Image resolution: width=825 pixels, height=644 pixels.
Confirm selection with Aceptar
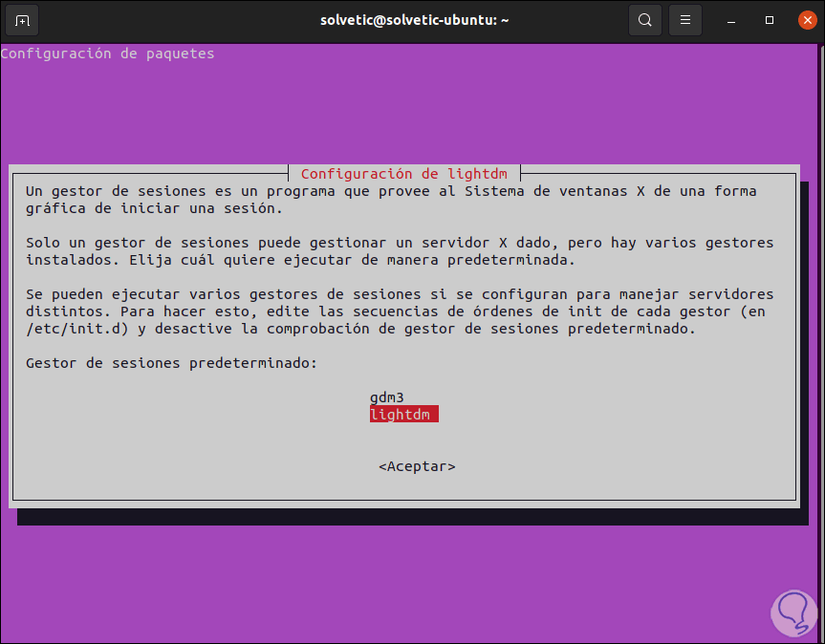[x=416, y=466]
